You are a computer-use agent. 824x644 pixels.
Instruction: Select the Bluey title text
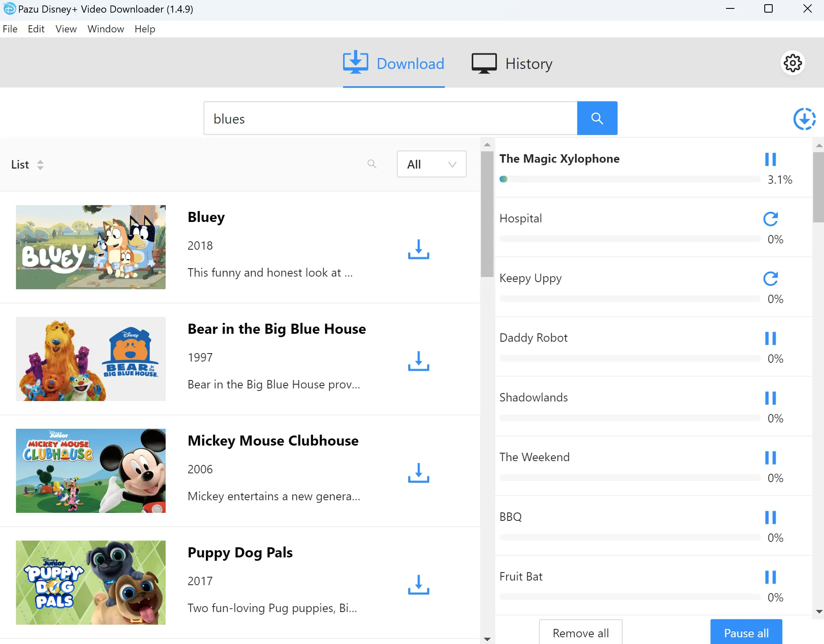[x=206, y=217]
